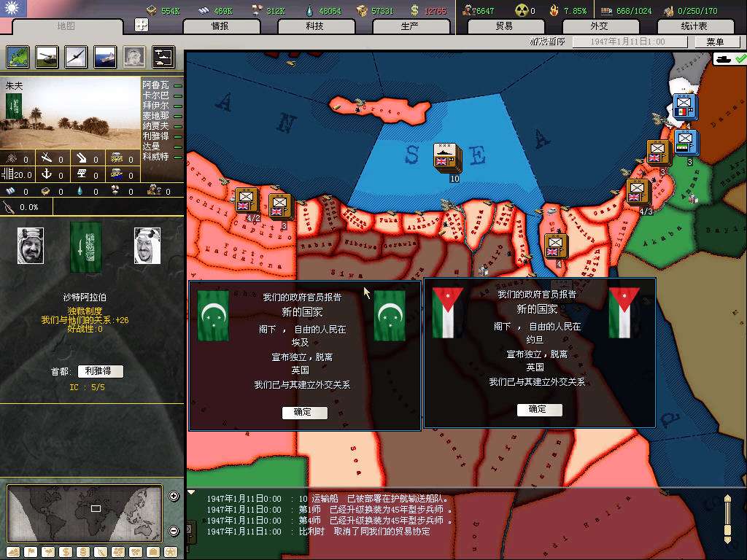Switch to supply coins map mode
This screenshot has width=747, height=560.
click(x=83, y=552)
